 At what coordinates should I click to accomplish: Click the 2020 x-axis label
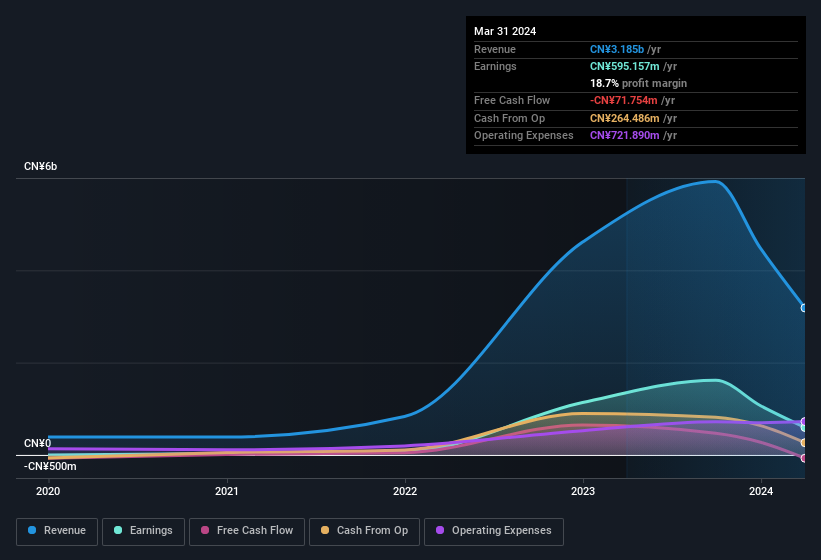(48, 491)
